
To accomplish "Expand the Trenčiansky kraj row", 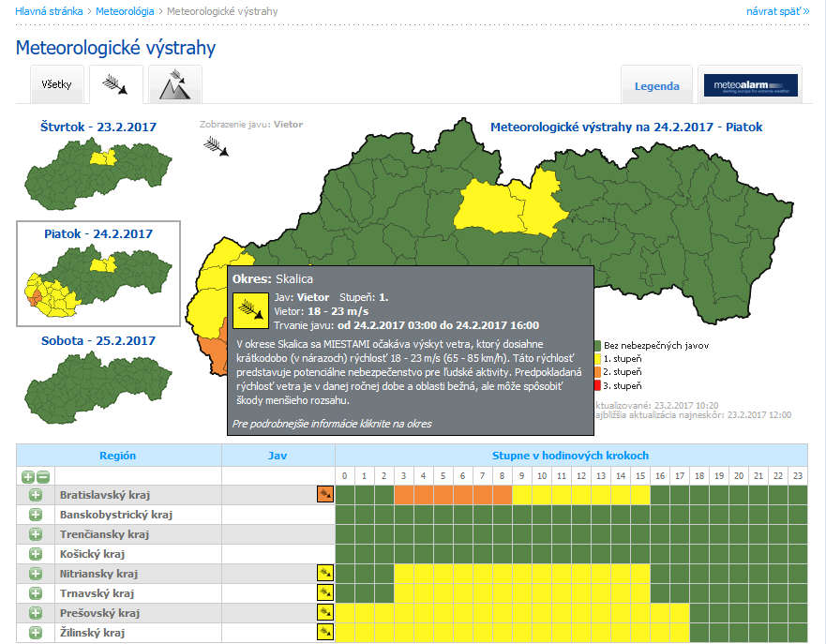I will [36, 534].
